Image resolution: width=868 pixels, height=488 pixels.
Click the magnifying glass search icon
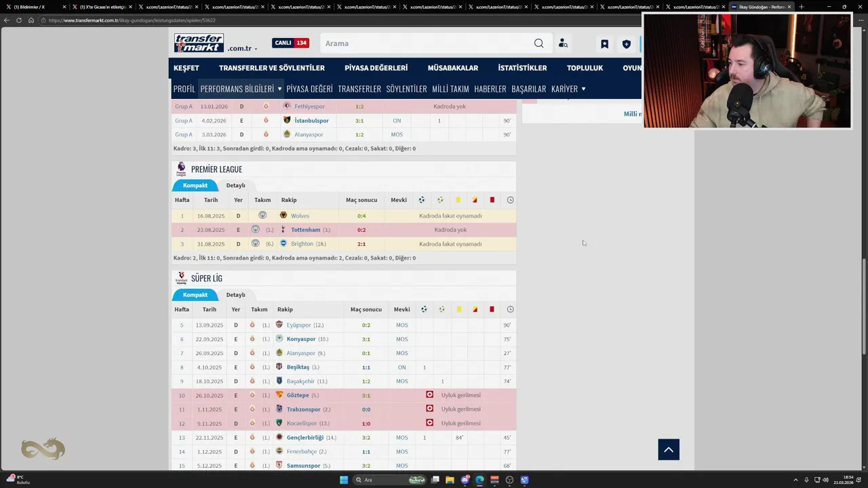(538, 43)
